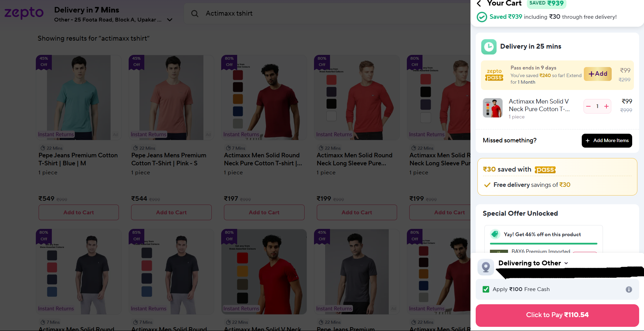Open the delivery address dropdown in header
The width and height of the screenshot is (644, 331).
pos(170,20)
